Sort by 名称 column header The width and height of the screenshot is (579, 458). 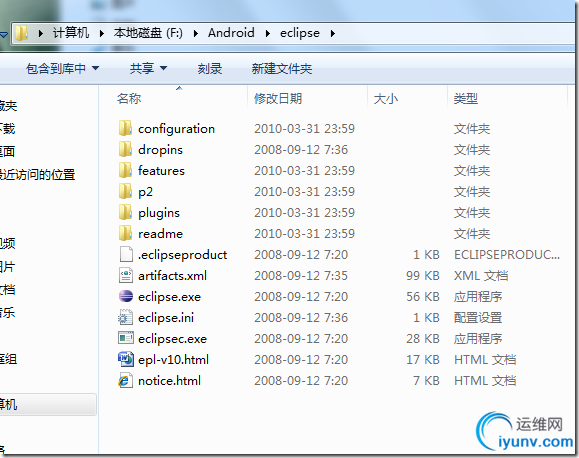[x=129, y=99]
